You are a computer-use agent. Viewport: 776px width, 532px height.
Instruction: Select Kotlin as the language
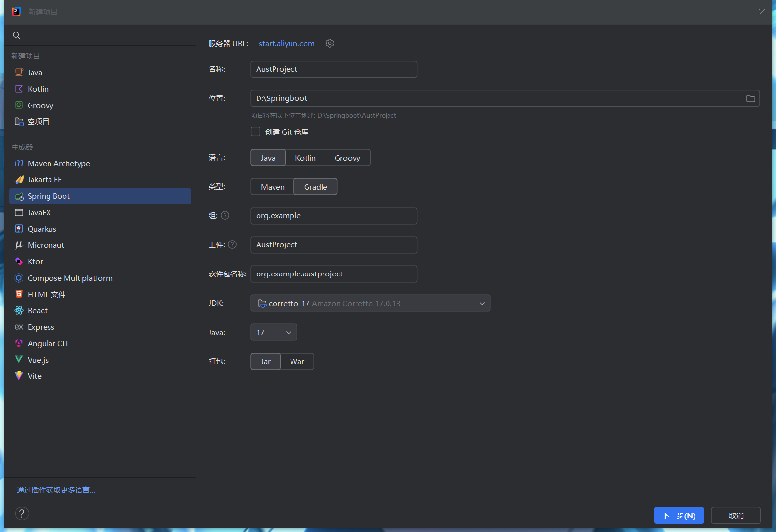pos(305,158)
